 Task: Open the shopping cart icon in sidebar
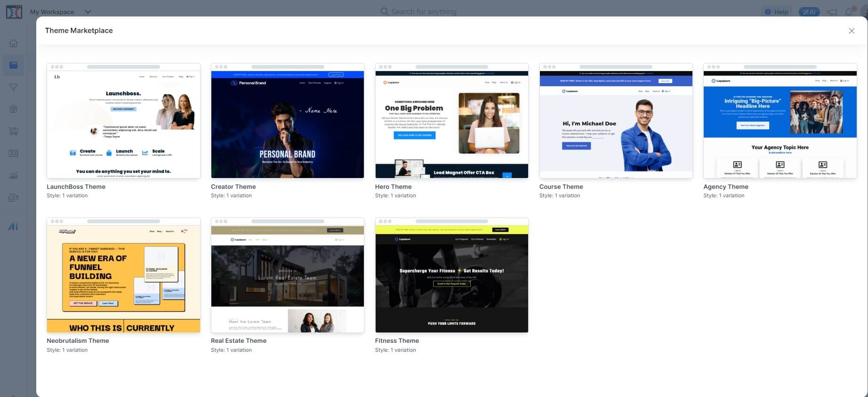[x=14, y=131]
